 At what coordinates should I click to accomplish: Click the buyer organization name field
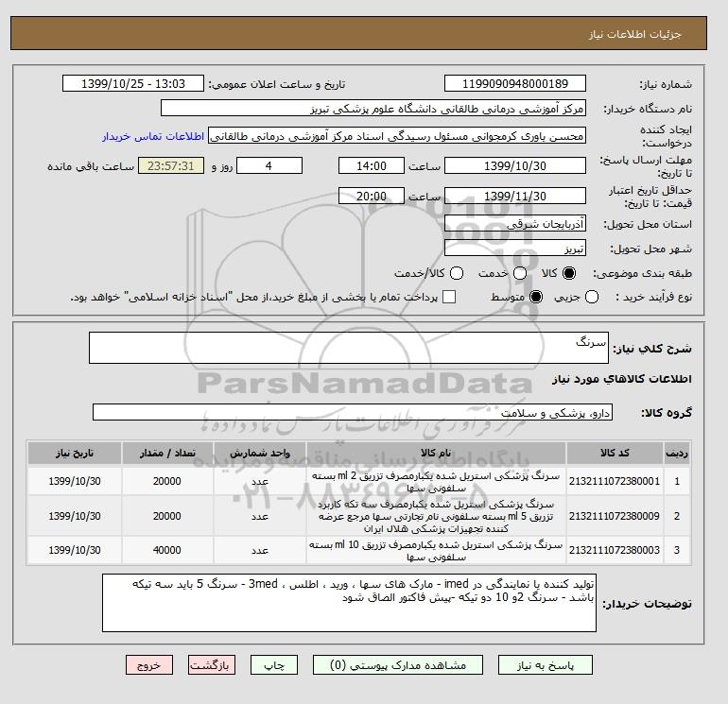[x=373, y=108]
